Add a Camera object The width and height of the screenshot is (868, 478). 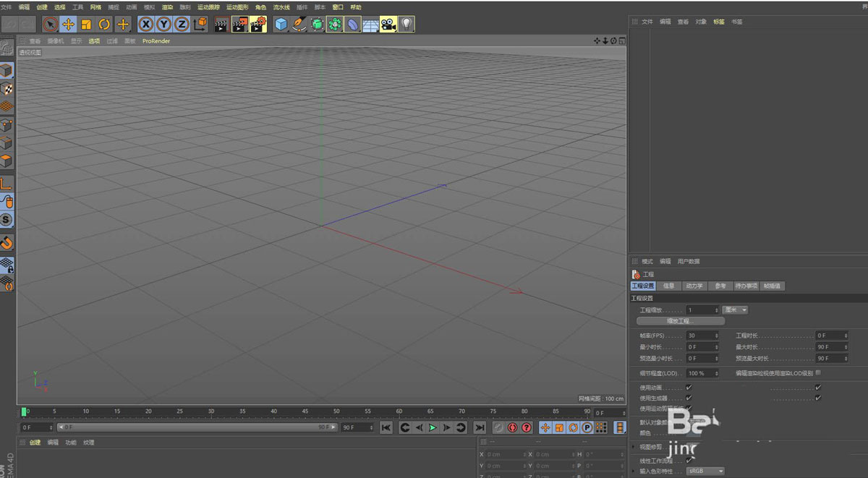[x=388, y=24]
